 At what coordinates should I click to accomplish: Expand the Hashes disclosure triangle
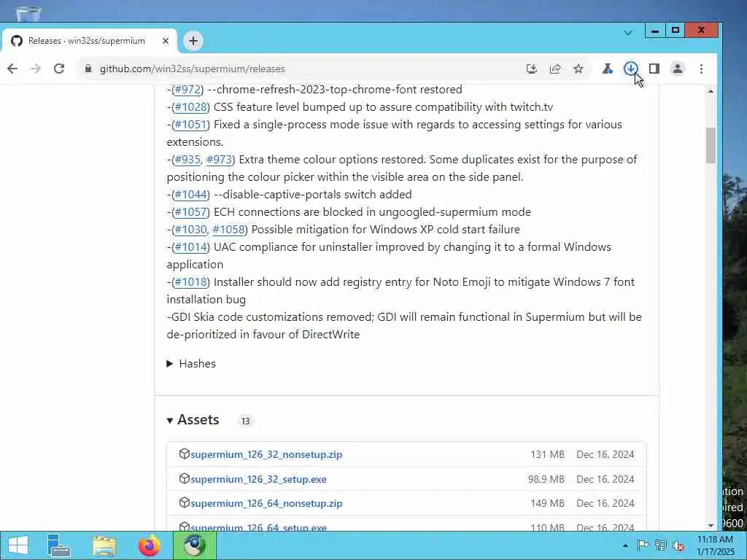pos(169,364)
